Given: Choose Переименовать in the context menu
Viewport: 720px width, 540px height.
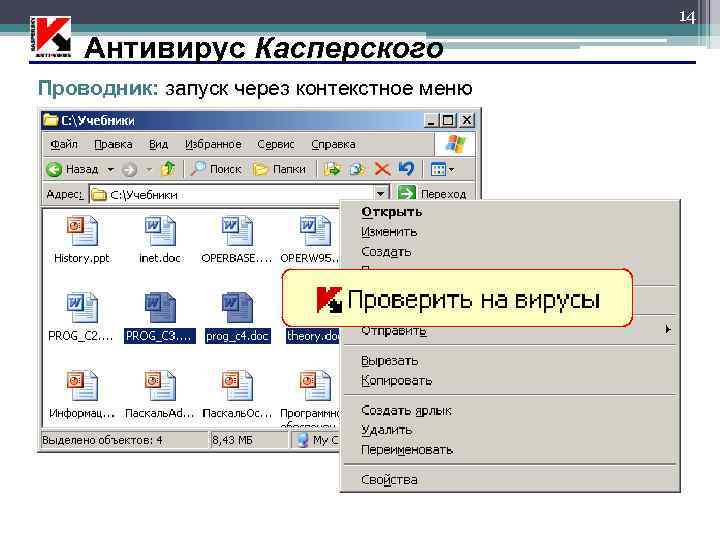Looking at the screenshot, I should coord(510,450).
